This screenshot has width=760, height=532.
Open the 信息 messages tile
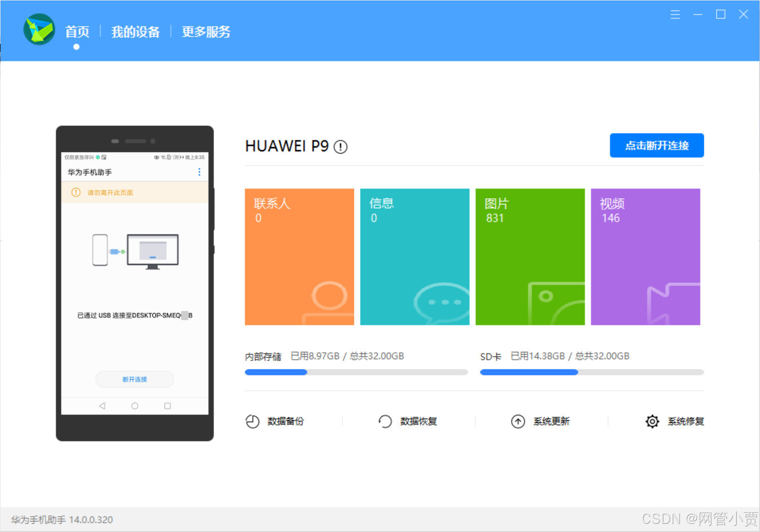[x=415, y=257]
